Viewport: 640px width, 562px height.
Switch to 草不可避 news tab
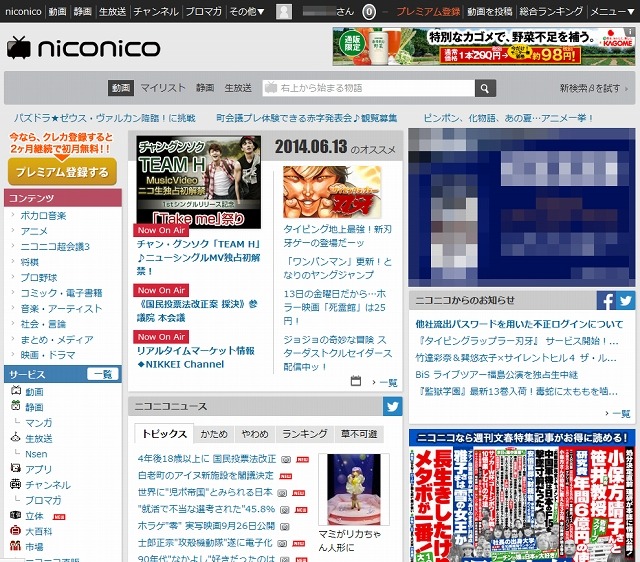359,434
